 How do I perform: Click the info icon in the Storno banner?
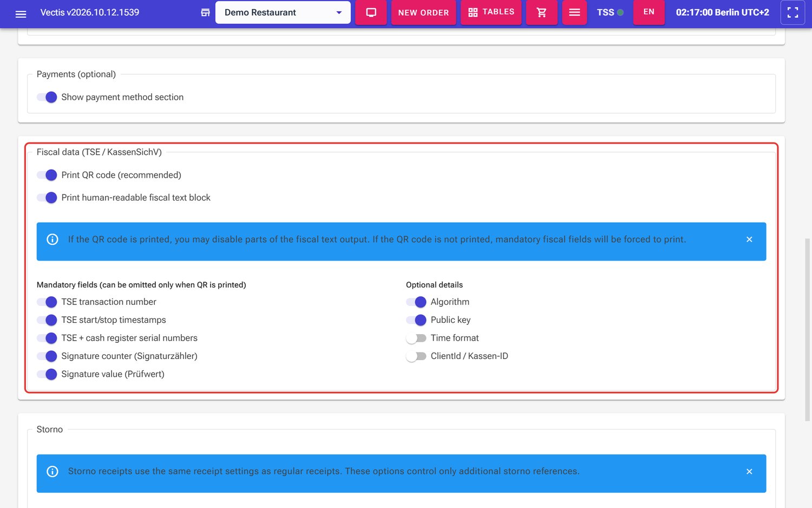click(53, 472)
